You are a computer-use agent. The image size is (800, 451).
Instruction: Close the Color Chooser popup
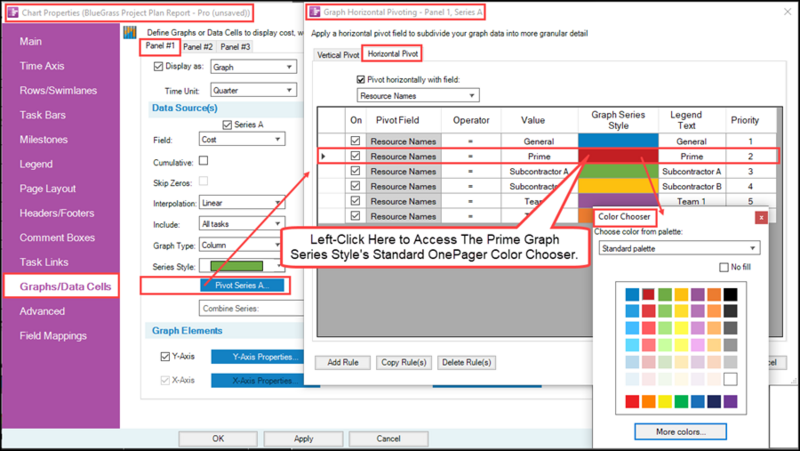tap(761, 217)
